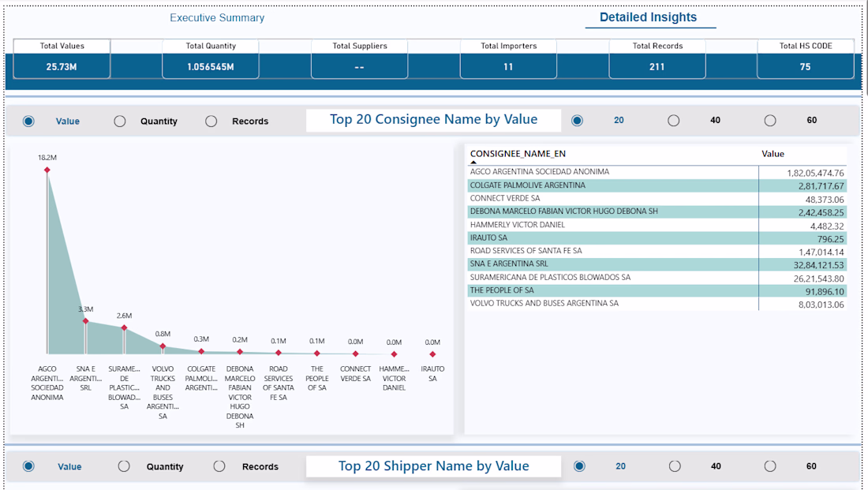Select CONNECT VERDE SA table row
The image size is (868, 490).
pyautogui.click(x=657, y=198)
